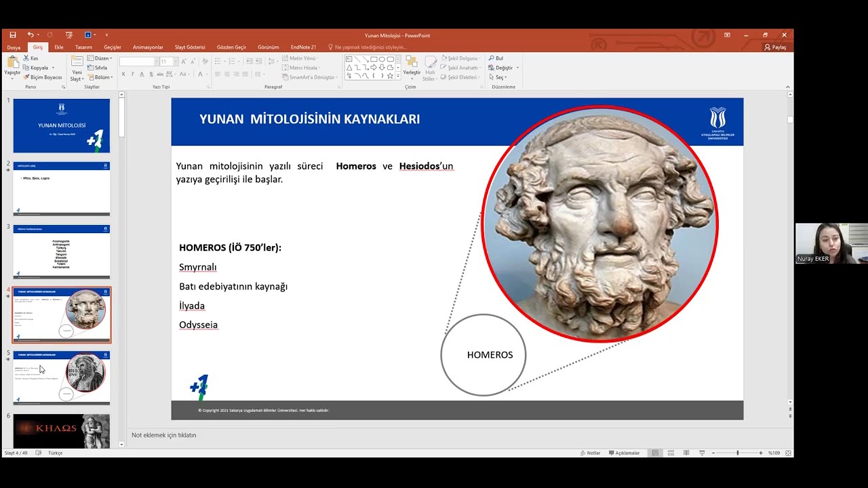Select slide 6 Khaos thumbnail

pyautogui.click(x=62, y=431)
